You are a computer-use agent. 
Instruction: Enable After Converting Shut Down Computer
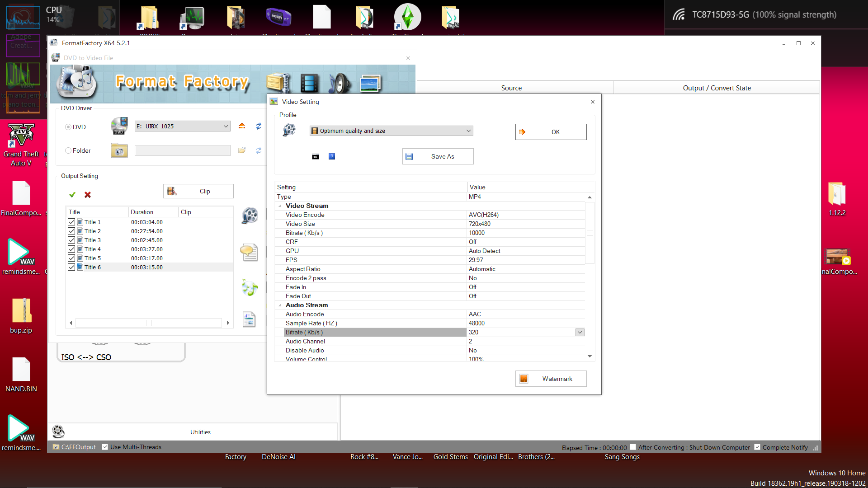pos(633,447)
